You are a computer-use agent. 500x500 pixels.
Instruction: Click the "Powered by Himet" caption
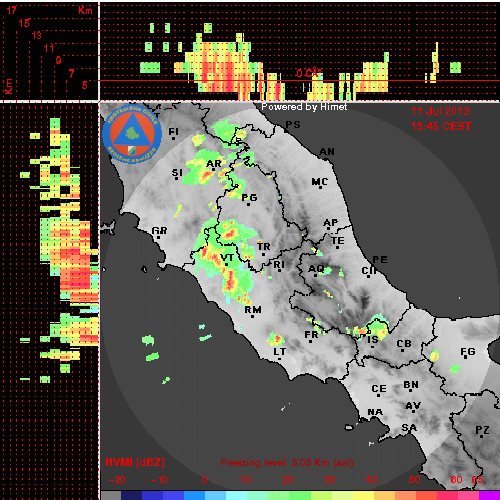coord(304,107)
